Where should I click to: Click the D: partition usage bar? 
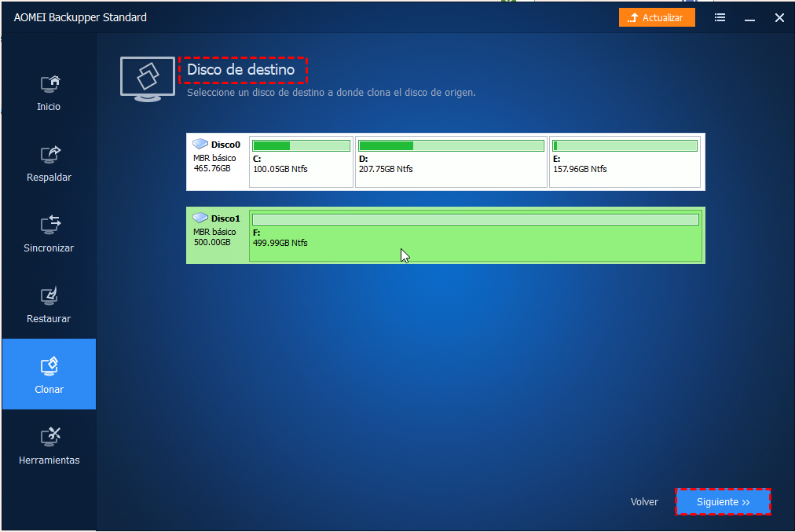[451, 146]
